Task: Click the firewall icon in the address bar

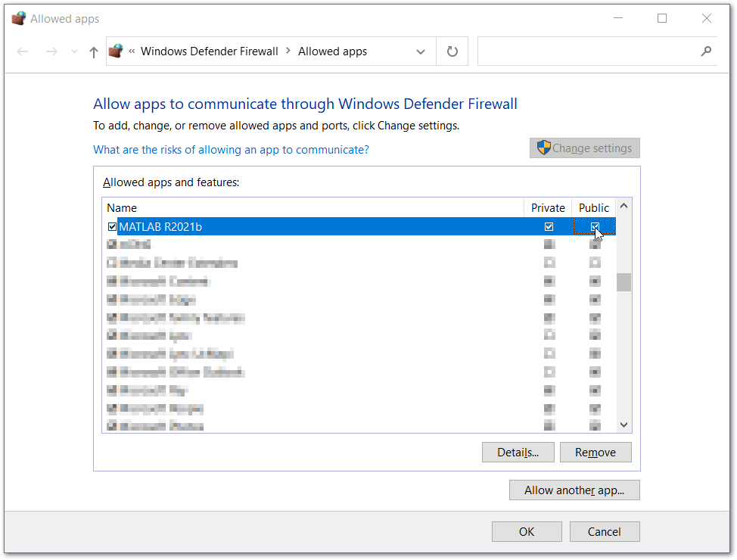Action: (x=116, y=51)
